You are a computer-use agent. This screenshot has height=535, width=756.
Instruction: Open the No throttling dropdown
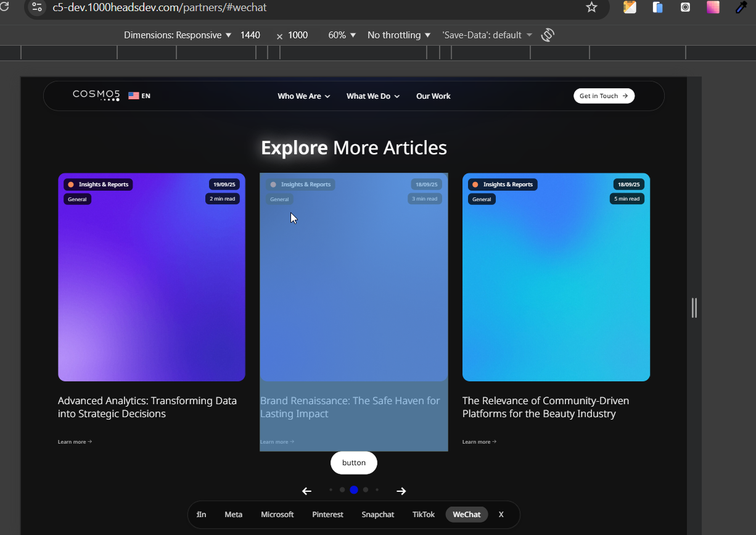point(399,35)
